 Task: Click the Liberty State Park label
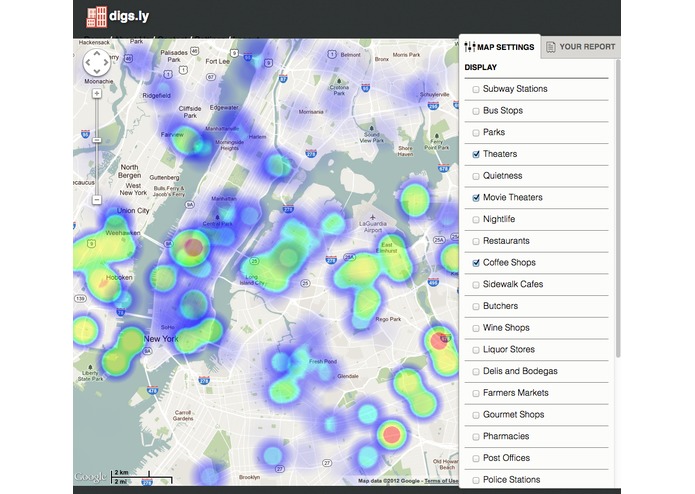90,376
